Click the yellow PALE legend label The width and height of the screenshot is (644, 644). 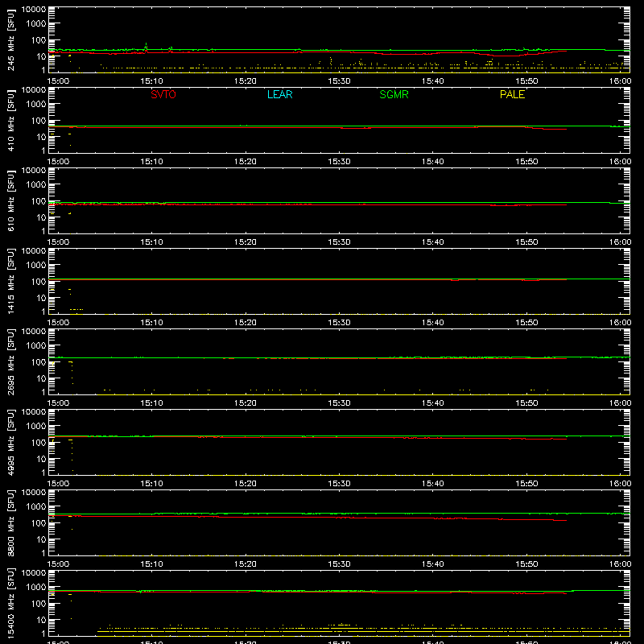point(512,94)
